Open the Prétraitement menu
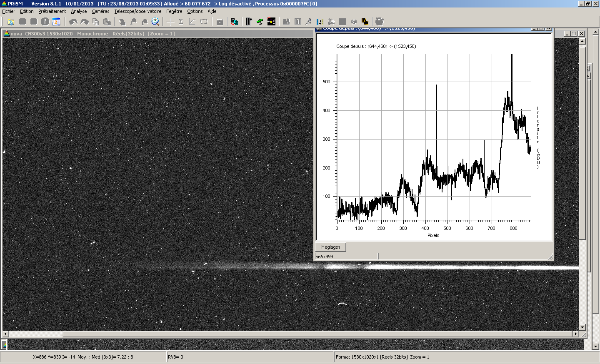This screenshot has width=600, height=364. pos(52,11)
